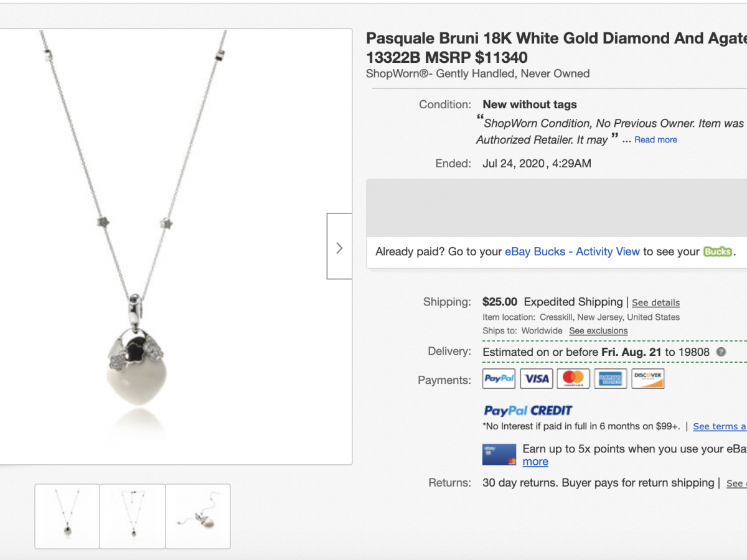The width and height of the screenshot is (747, 560).
Task: Select the third coiled necklace thumbnail
Action: tap(197, 516)
